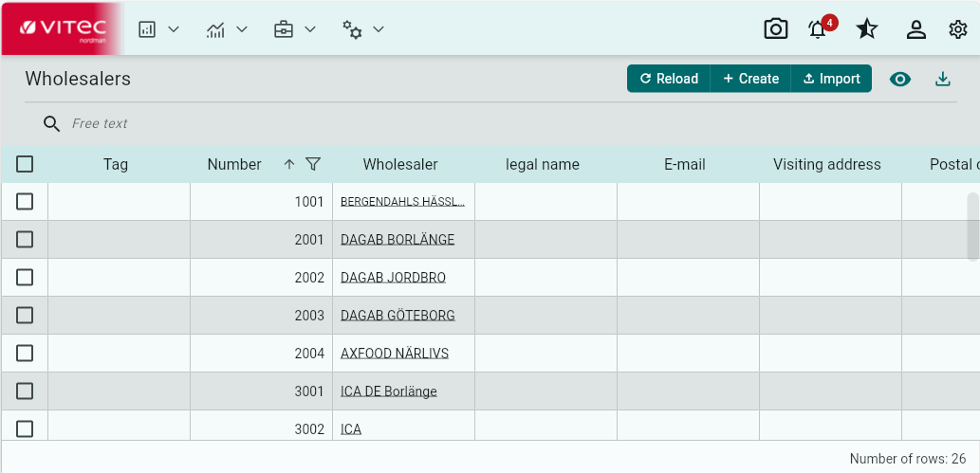Image resolution: width=980 pixels, height=473 pixels.
Task: Select number cell 2003
Action: point(261,316)
